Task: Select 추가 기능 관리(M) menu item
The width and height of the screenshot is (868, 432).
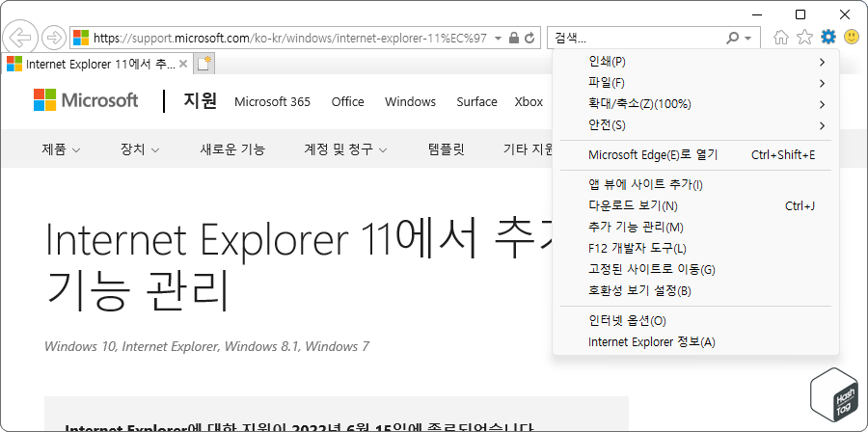Action: coord(695,228)
